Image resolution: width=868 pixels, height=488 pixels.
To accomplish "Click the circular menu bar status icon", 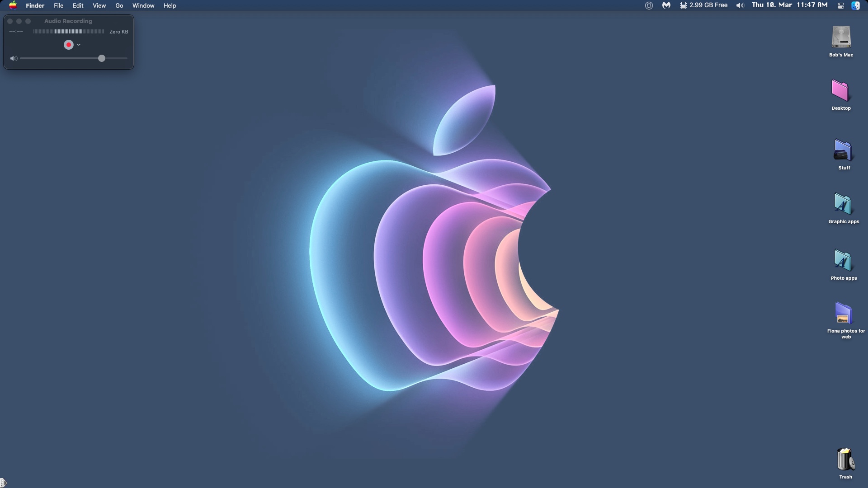I will (x=649, y=5).
